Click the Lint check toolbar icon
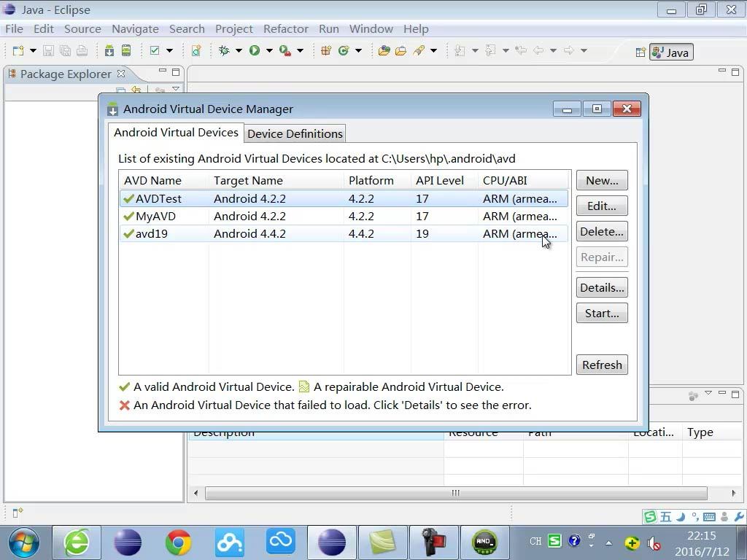The image size is (747, 560). (x=155, y=50)
